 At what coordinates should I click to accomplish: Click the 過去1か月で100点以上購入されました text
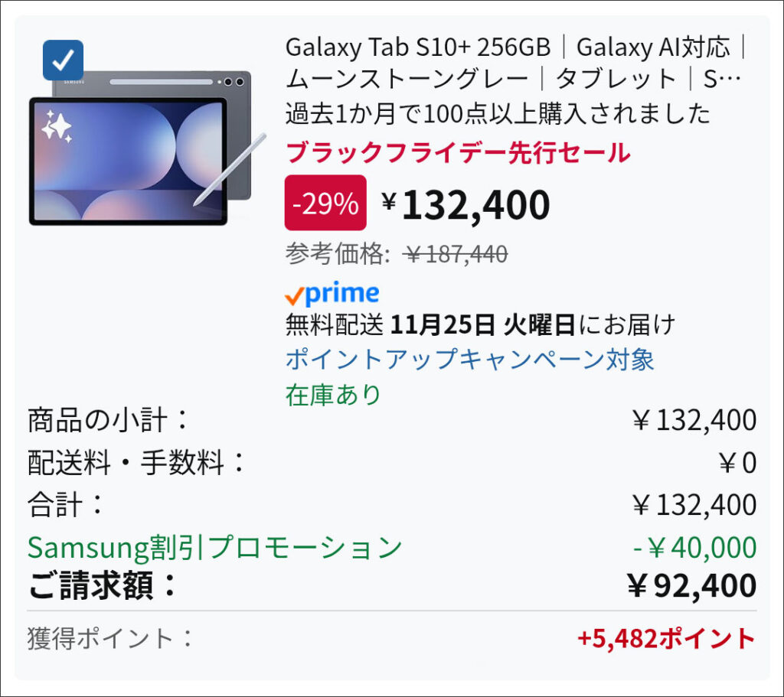point(498,114)
